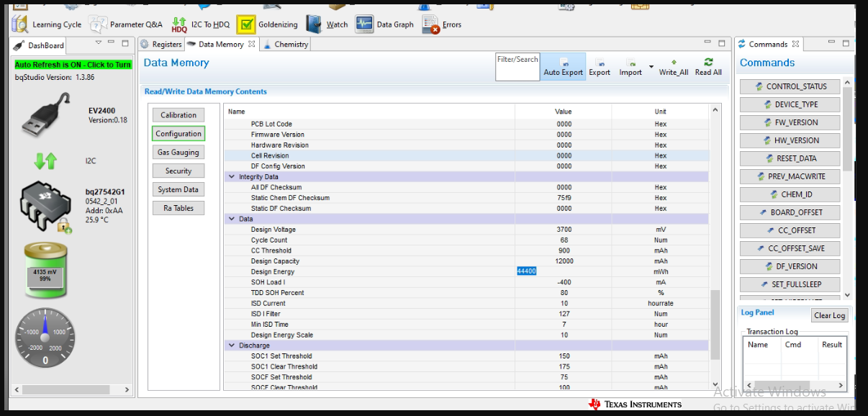Switch to the Chemistry tab
868x416 pixels.
(286, 44)
